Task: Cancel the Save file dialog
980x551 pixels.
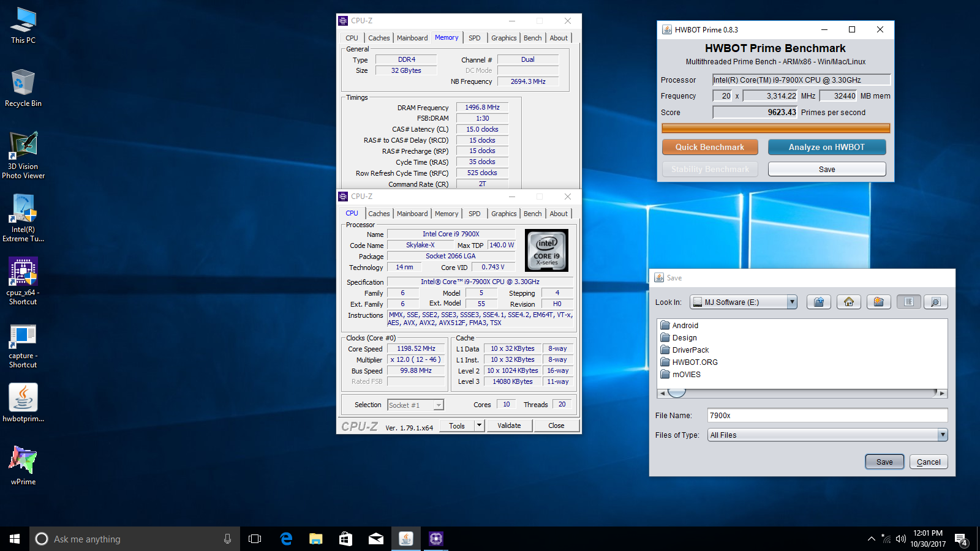Action: (x=929, y=462)
